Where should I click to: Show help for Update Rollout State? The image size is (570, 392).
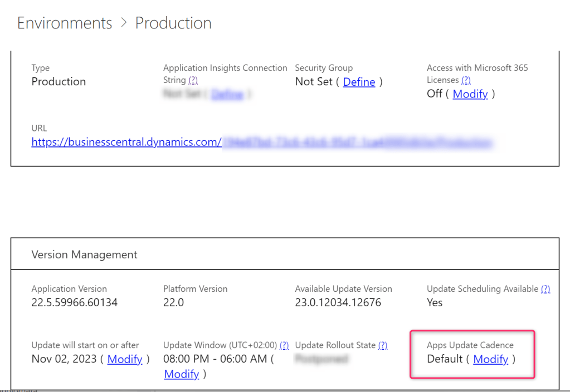pos(383,345)
